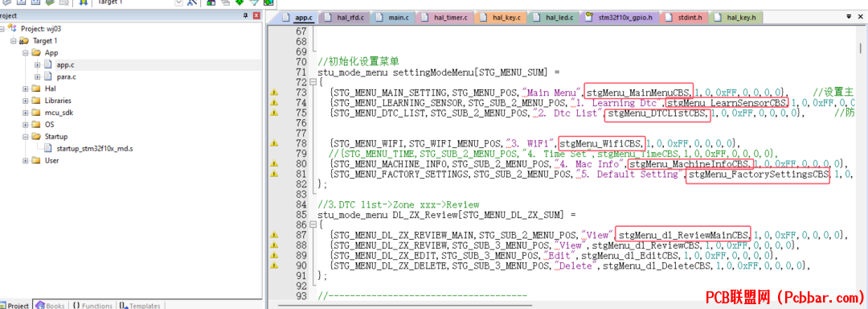This screenshot has width=868, height=309.
Task: Click the warning icon on line 88
Action: tap(273, 245)
